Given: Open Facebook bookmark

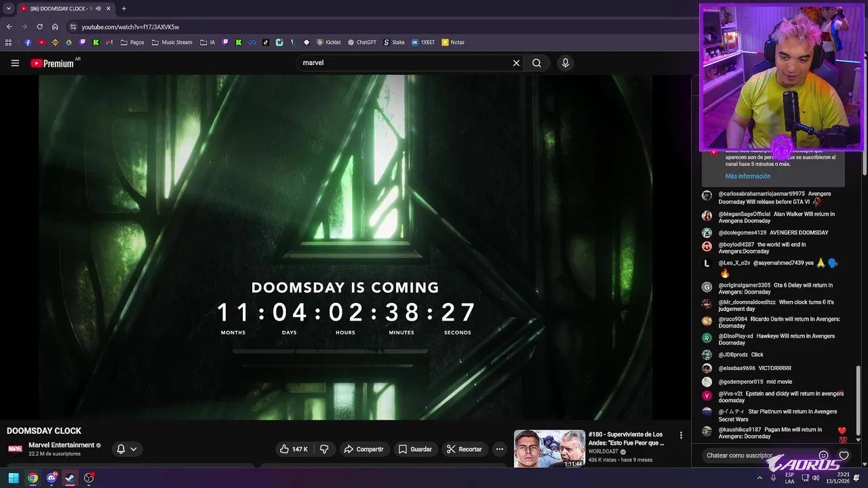Looking at the screenshot, I should (28, 42).
